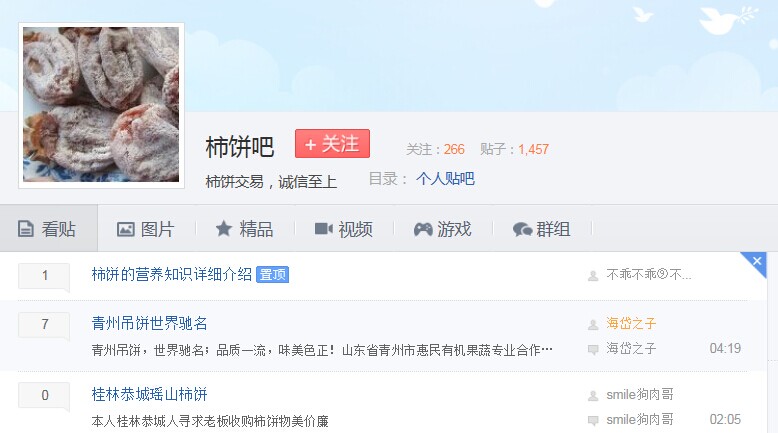Click reply count box showing 7
Screen dimensions: 778x433
[44, 325]
